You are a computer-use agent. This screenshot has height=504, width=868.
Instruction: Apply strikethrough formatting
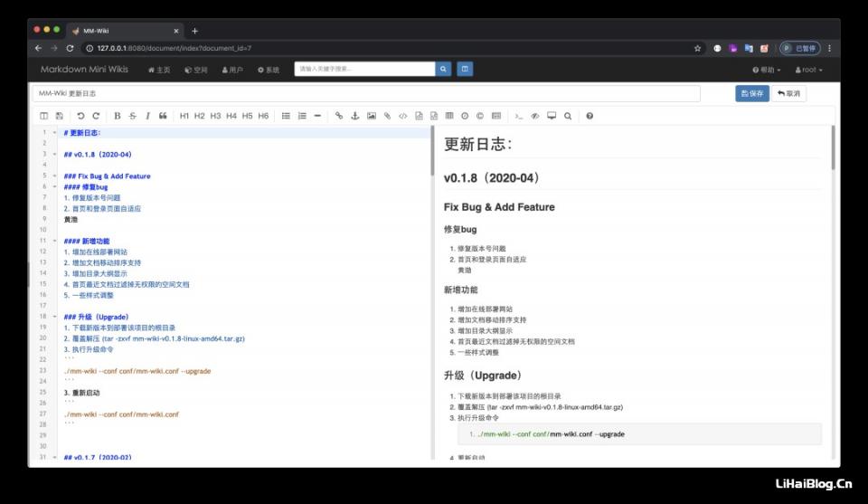click(132, 116)
